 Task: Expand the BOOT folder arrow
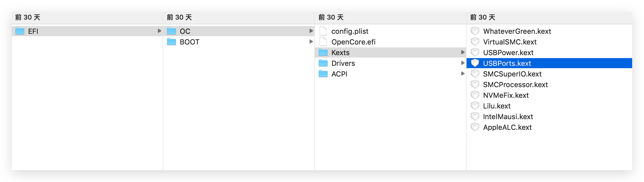pos(311,41)
